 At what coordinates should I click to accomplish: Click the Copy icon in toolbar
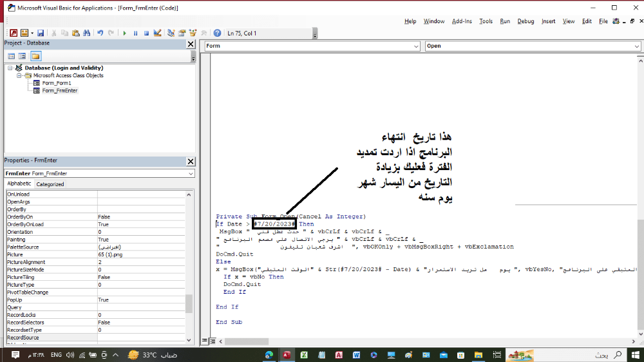[64, 33]
